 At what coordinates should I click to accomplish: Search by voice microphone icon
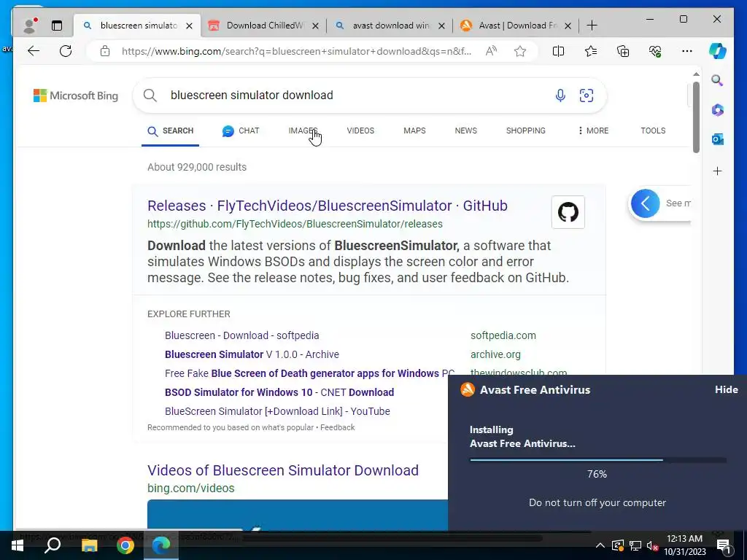561,96
